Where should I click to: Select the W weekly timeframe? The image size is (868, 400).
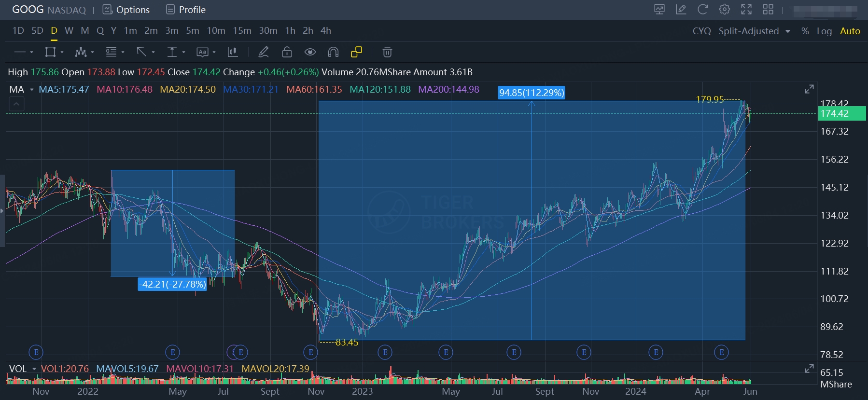click(69, 31)
